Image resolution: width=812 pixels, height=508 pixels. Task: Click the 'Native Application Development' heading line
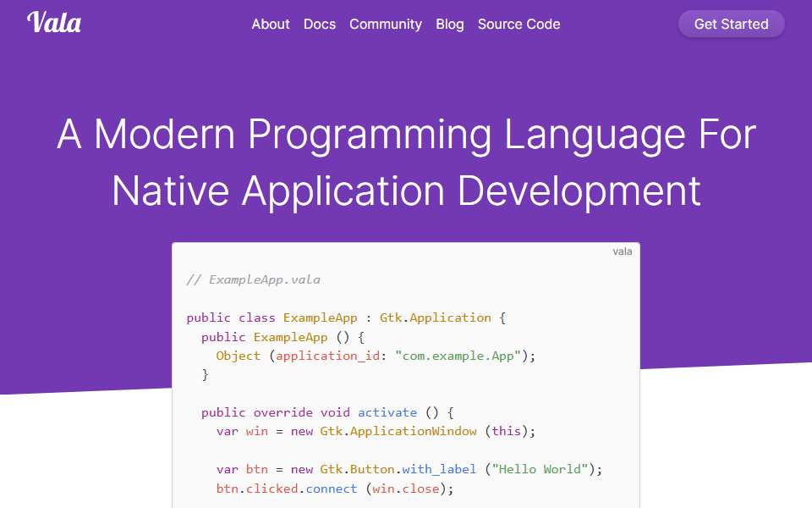tap(407, 190)
